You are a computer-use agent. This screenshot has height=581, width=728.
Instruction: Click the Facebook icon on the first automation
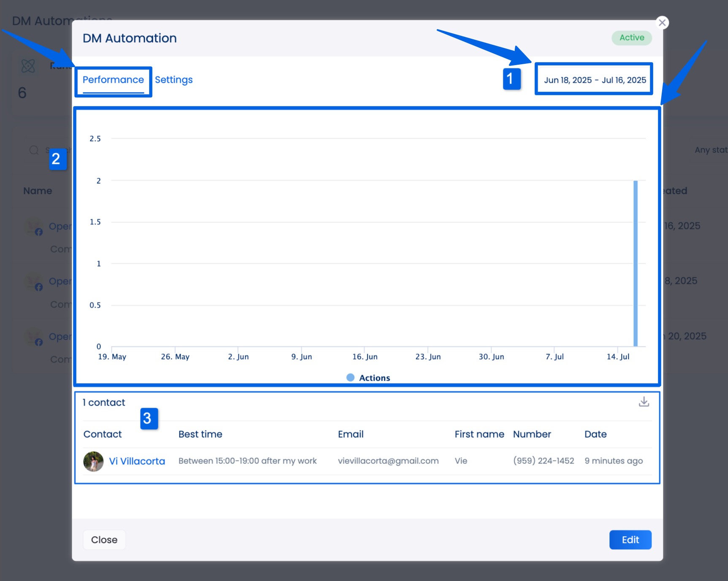point(39,232)
